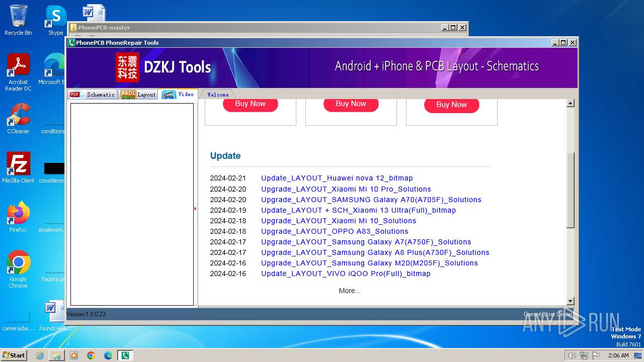Open Google Chrome desktop icon
Image resolution: width=644 pixels, height=362 pixels.
[18, 269]
